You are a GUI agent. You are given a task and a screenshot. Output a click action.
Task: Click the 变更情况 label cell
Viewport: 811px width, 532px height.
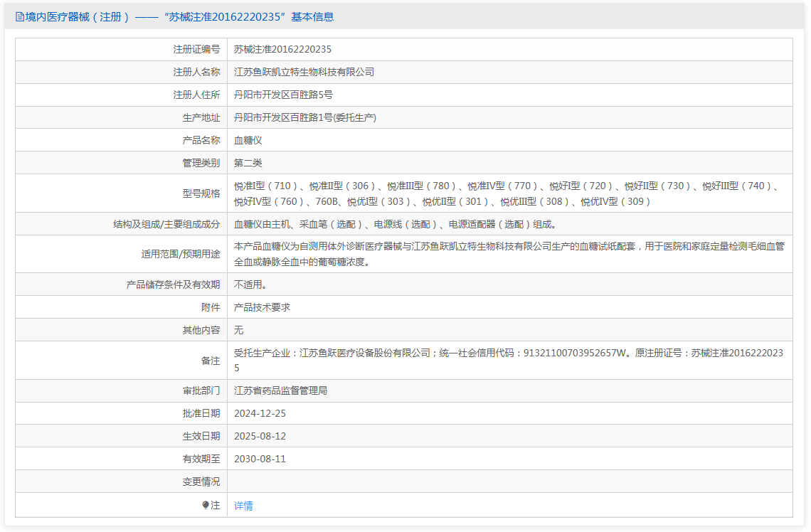122,482
